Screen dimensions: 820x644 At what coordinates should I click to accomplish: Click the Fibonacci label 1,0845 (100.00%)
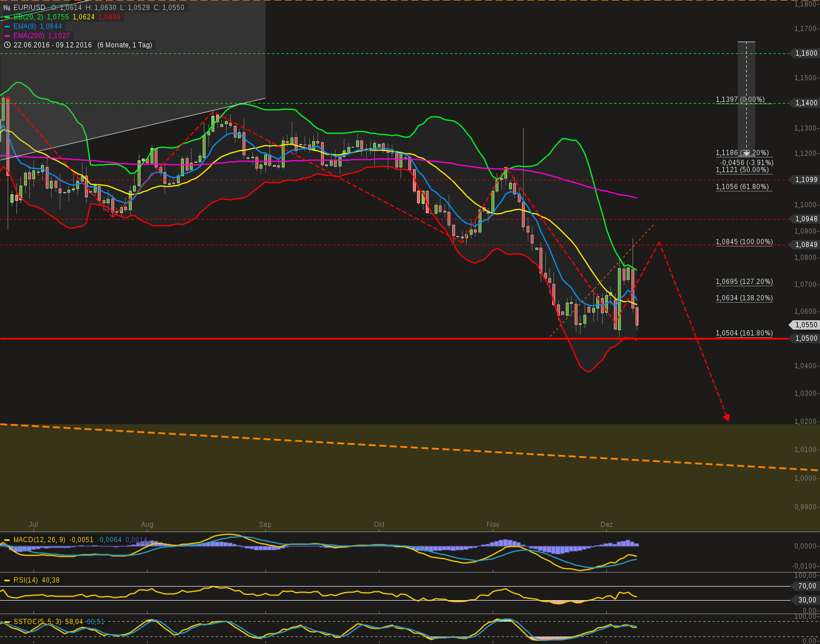click(x=744, y=242)
